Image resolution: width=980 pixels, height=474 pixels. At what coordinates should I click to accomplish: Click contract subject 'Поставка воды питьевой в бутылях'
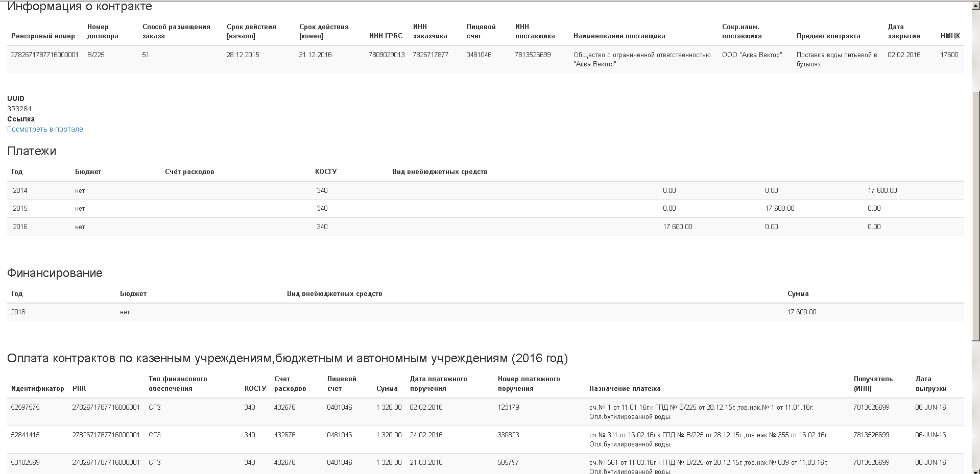pyautogui.click(x=836, y=59)
